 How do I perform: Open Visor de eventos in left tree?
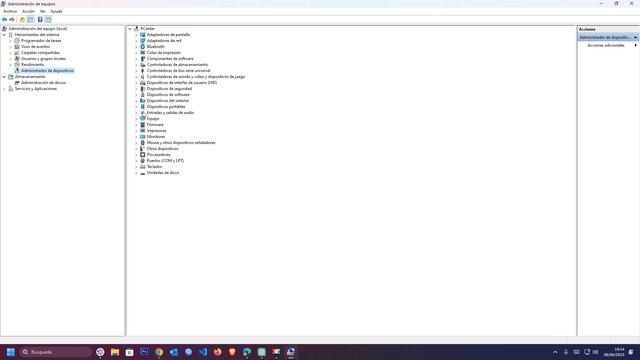36,47
